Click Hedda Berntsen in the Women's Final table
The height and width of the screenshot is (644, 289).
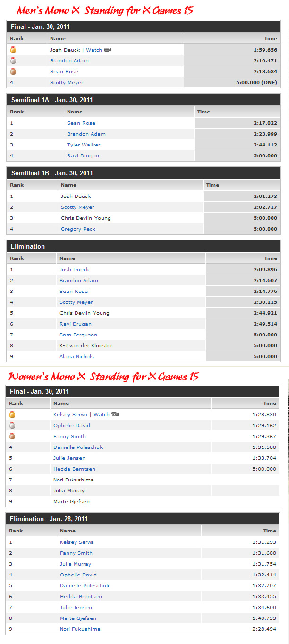pos(74,469)
